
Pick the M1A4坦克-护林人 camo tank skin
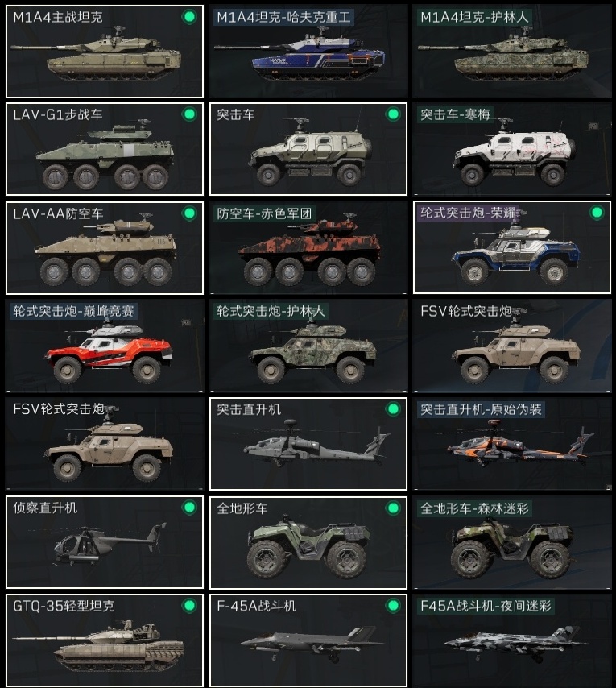512,52
